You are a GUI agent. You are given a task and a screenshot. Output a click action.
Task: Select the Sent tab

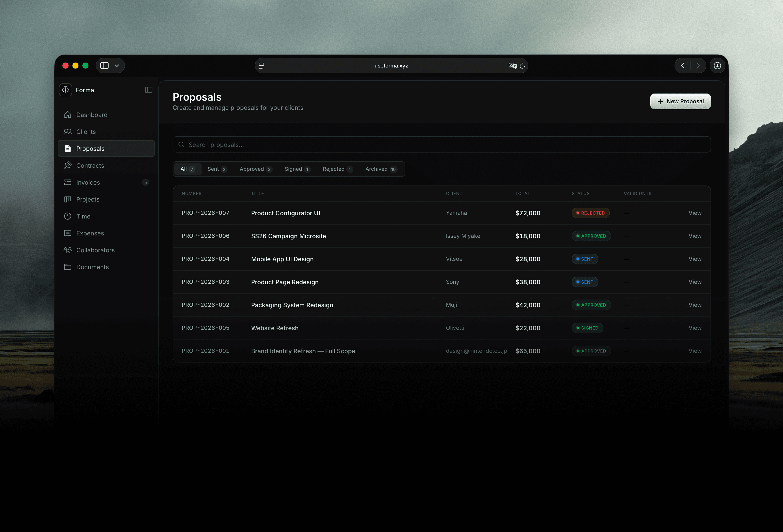(x=217, y=169)
